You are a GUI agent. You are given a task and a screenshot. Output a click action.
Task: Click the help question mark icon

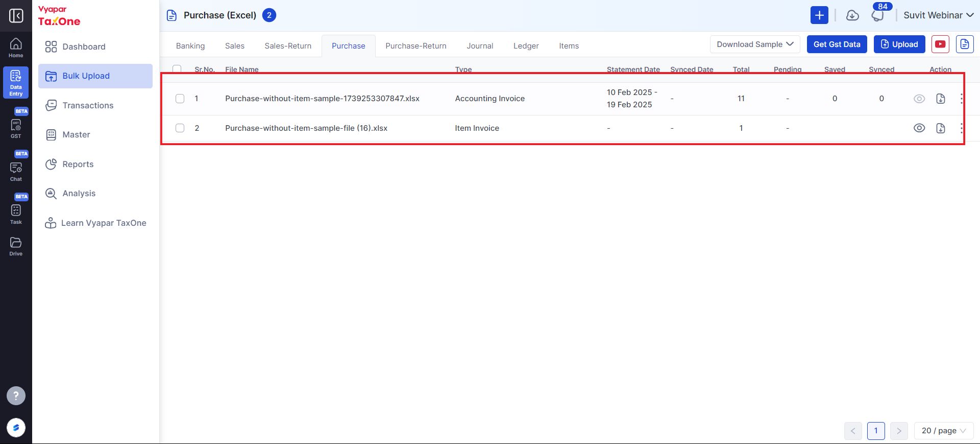[16, 395]
